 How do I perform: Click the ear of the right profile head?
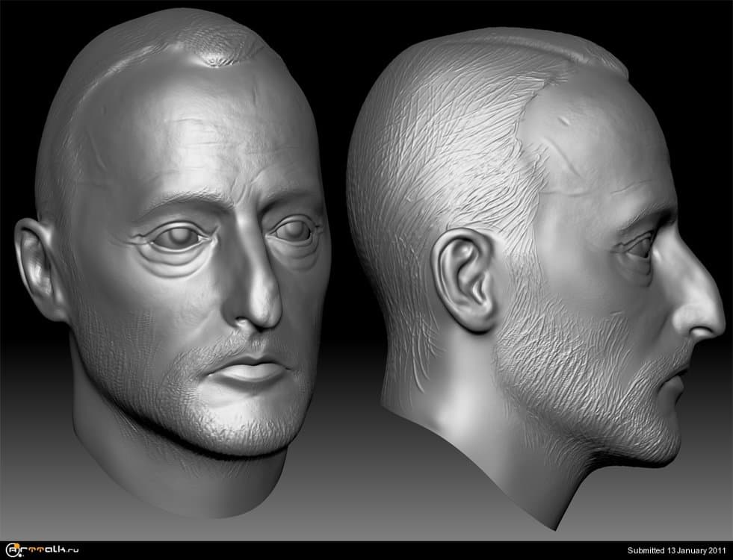467,280
